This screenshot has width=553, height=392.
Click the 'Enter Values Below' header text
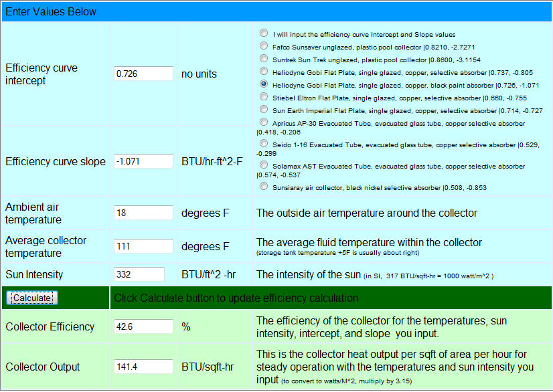pyautogui.click(x=51, y=11)
